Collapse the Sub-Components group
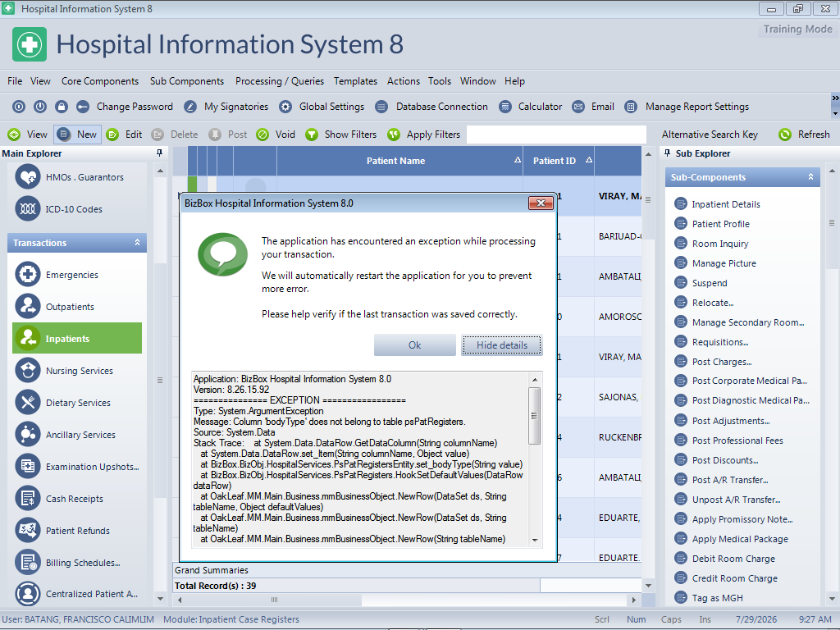The height and width of the screenshot is (630, 840). [810, 177]
